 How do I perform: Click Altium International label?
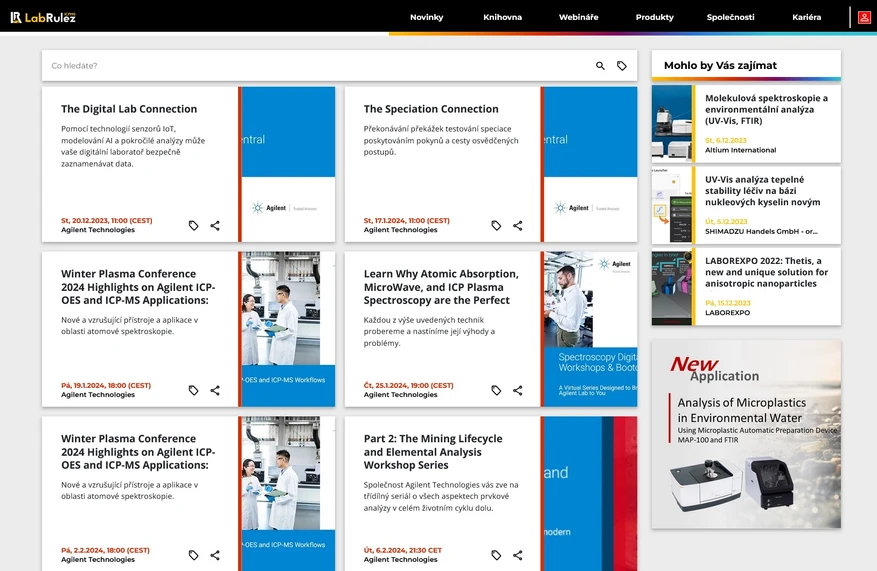(x=741, y=150)
